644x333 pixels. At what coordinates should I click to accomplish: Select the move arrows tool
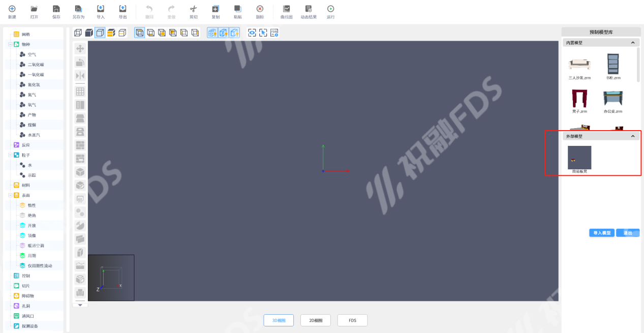(x=80, y=49)
